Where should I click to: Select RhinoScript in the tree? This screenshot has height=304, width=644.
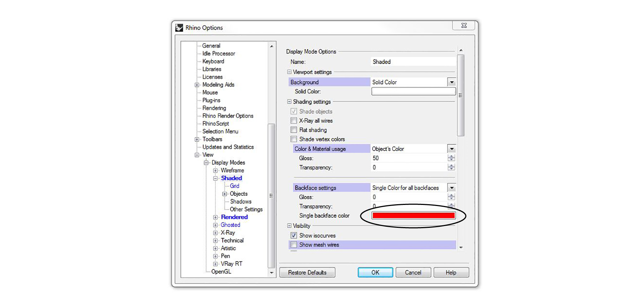216,124
